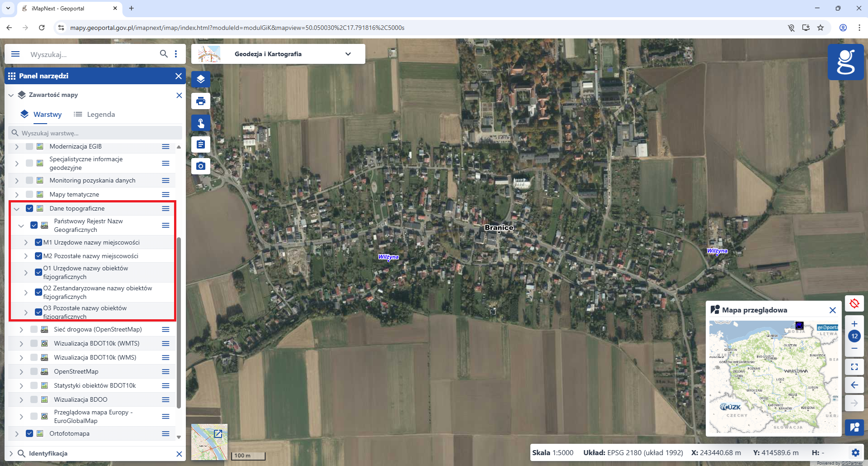Reset map rotation with compass icon
The width and height of the screenshot is (868, 466).
point(854,303)
